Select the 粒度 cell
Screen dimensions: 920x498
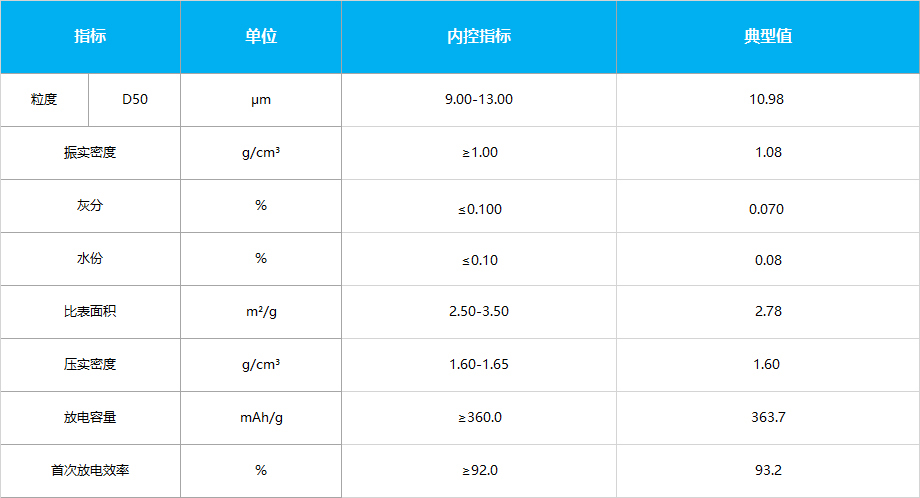44,100
